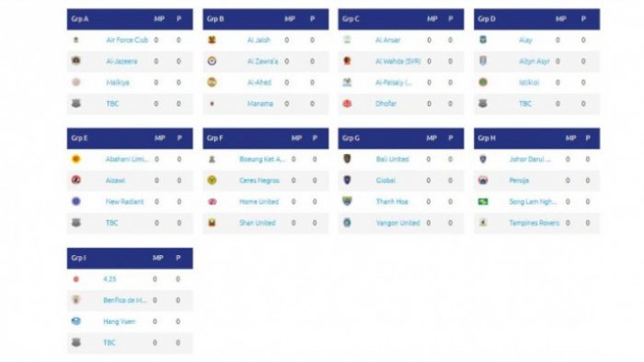
Task: Click the Grp F table header
Action: point(266,138)
